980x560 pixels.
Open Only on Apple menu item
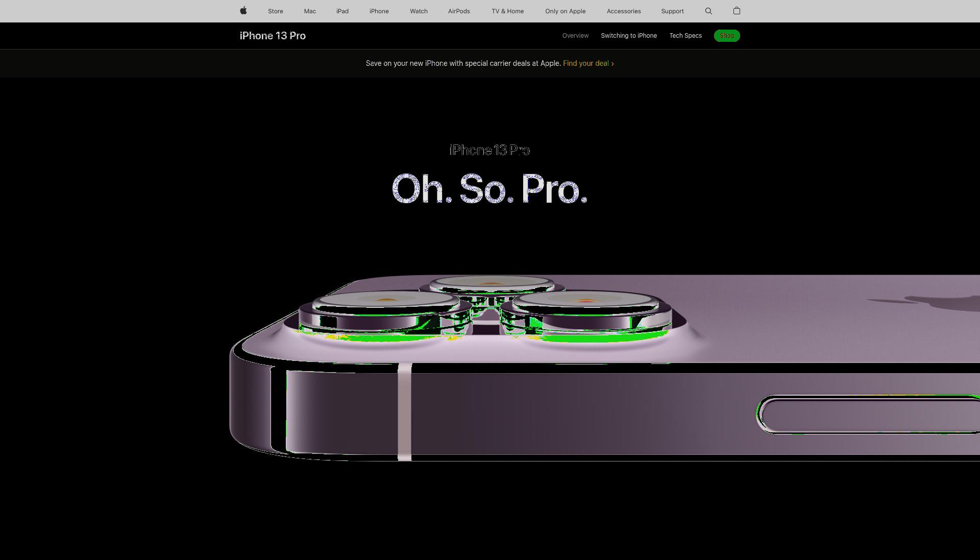[x=566, y=11]
